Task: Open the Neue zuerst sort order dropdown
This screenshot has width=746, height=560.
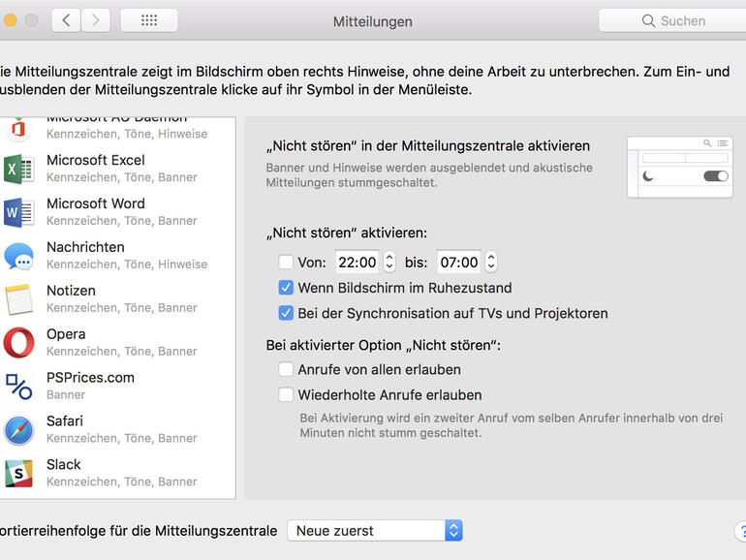Action: point(375,531)
